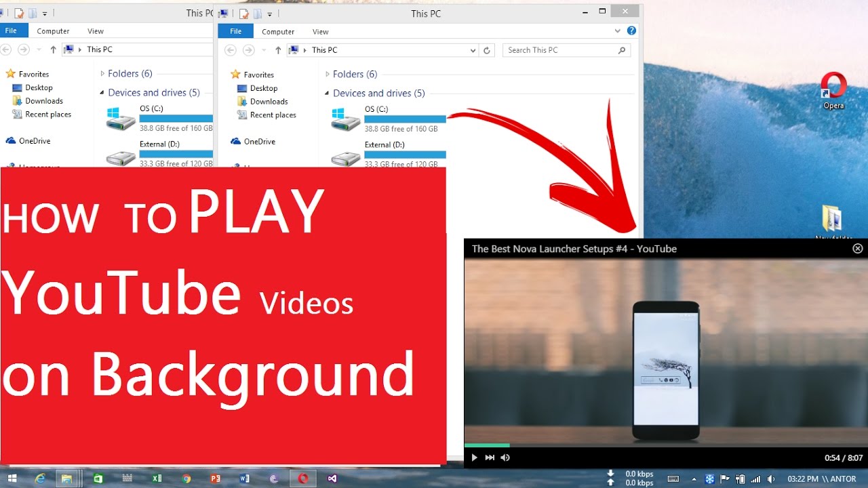Open Internet Explorer from taskbar
This screenshot has width=868, height=488.
pyautogui.click(x=41, y=479)
